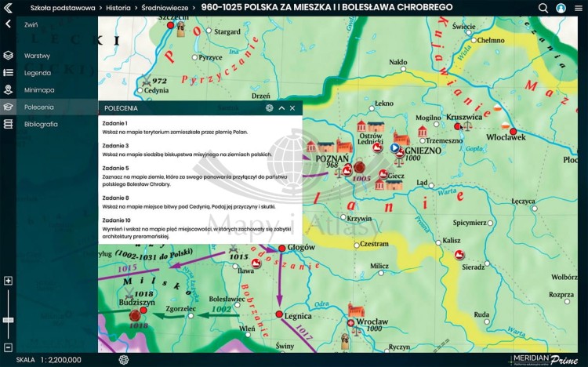This screenshot has width=588, height=367.
Task: Close the Polecenia panel
Action: (x=292, y=108)
